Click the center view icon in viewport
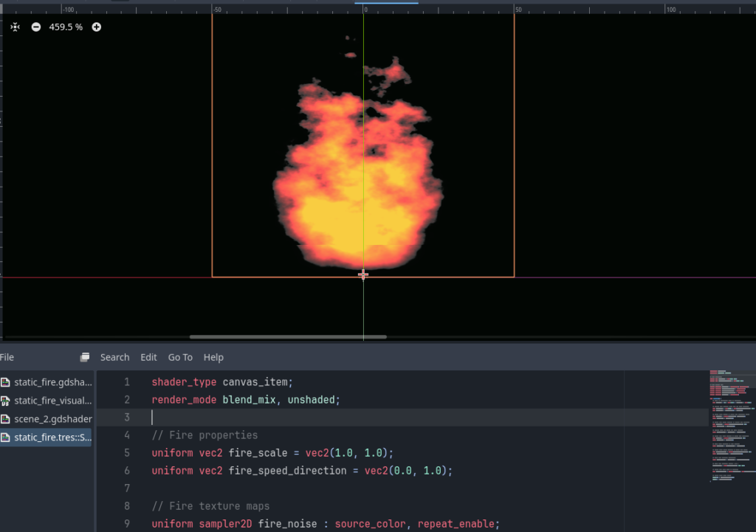756x532 pixels. click(14, 27)
